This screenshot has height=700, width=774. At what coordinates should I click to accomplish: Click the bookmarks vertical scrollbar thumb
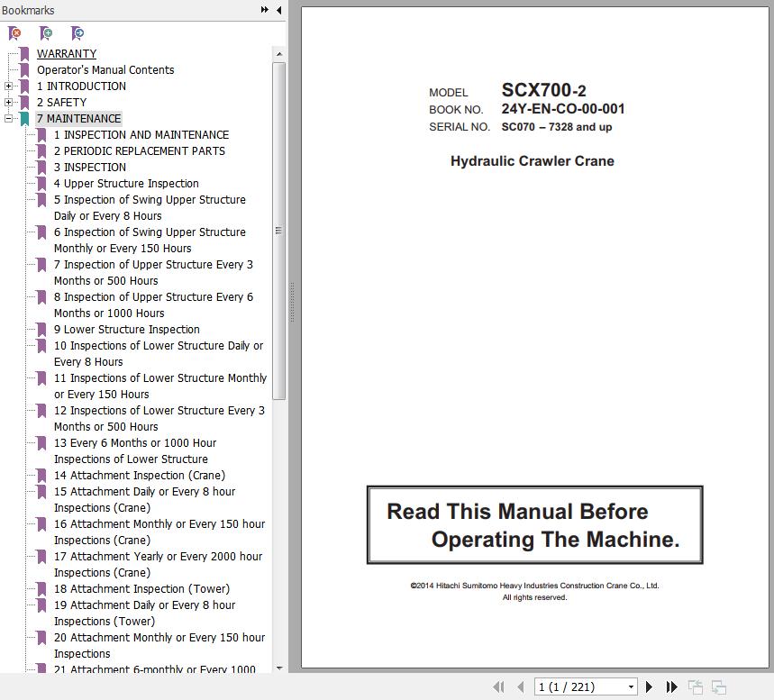tap(279, 231)
